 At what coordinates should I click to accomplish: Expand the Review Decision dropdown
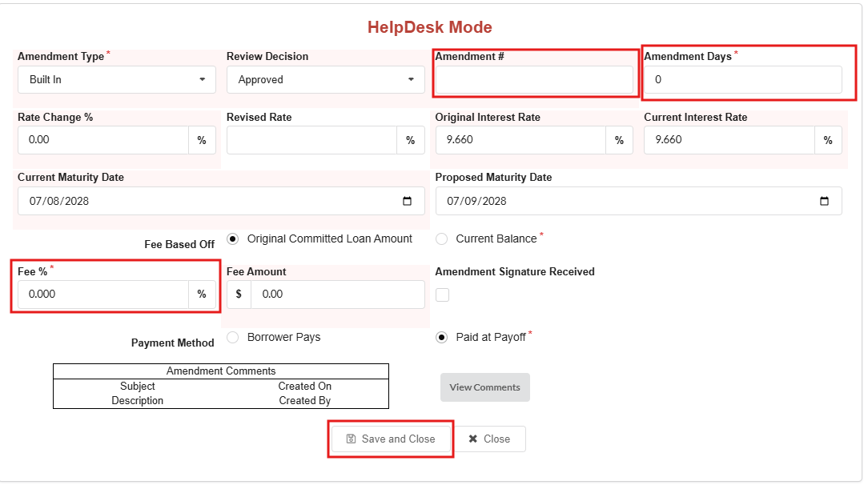325,80
